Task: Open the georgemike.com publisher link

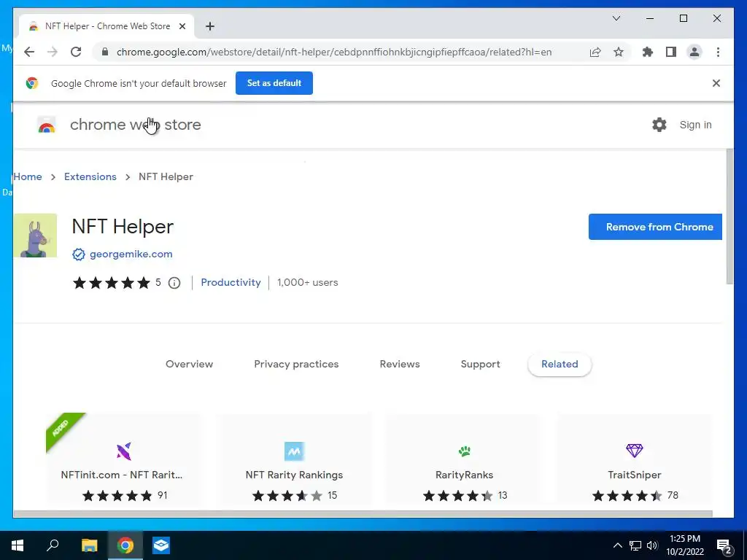Action: 131,254
